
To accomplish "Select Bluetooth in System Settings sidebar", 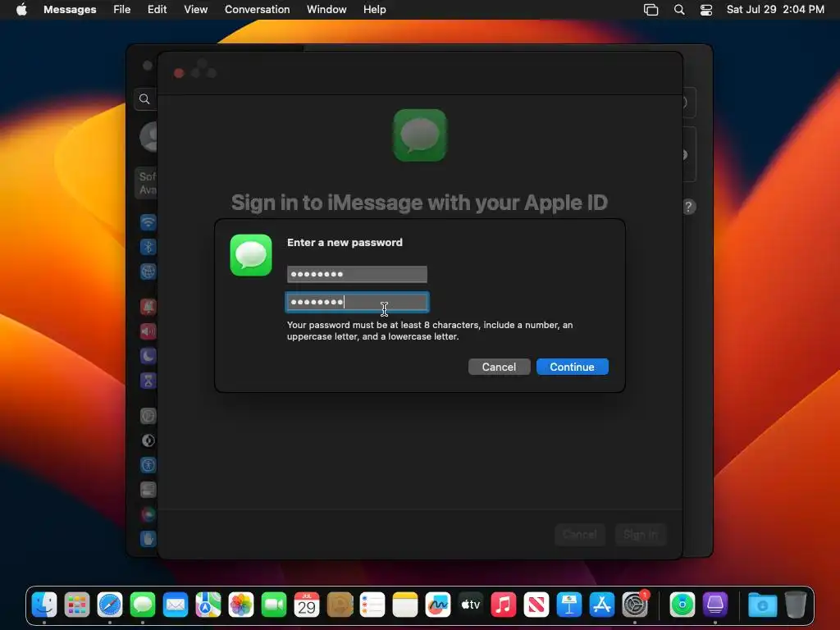I will (x=148, y=246).
